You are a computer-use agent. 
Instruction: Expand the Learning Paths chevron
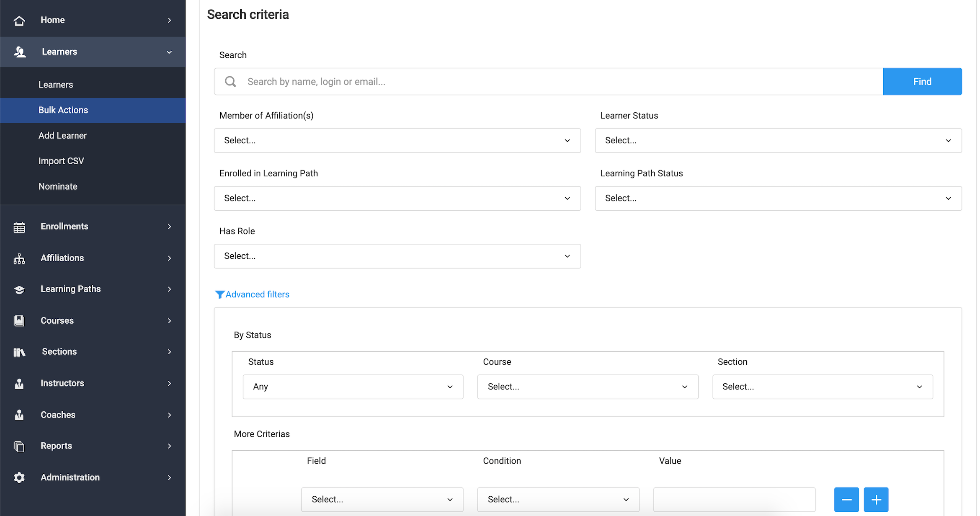pyautogui.click(x=170, y=289)
